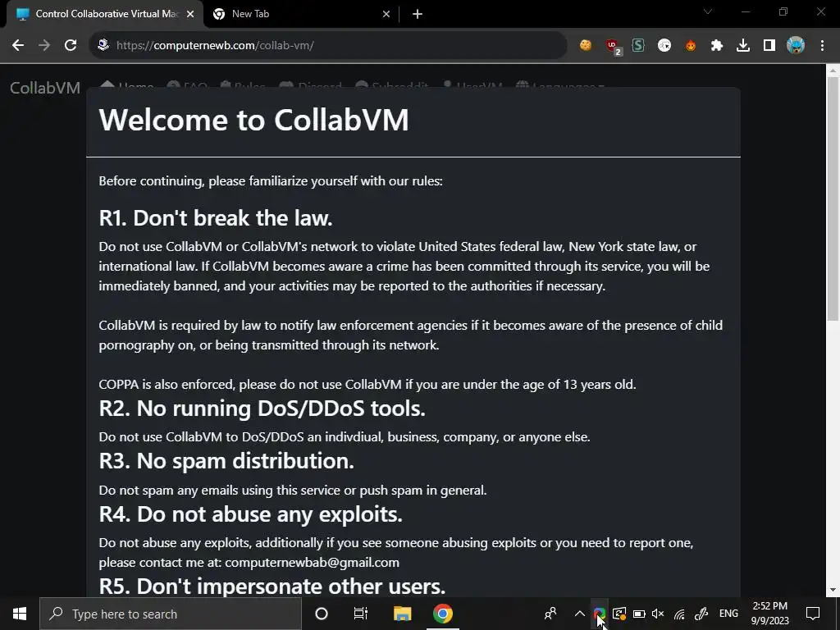The image size is (840, 630).
Task: Open the People icon in the taskbar
Action: tap(550, 614)
